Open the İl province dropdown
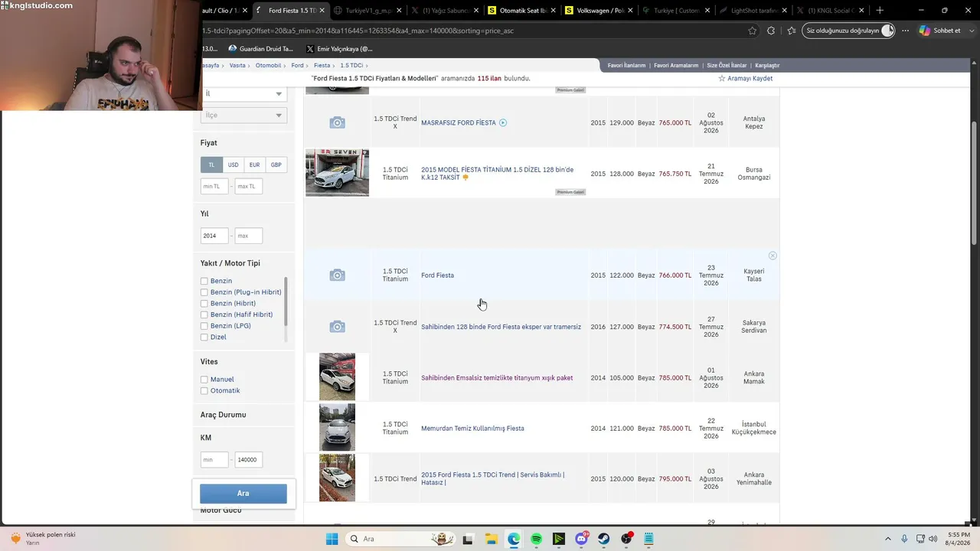Screen dimensions: 980x551 pos(243,93)
